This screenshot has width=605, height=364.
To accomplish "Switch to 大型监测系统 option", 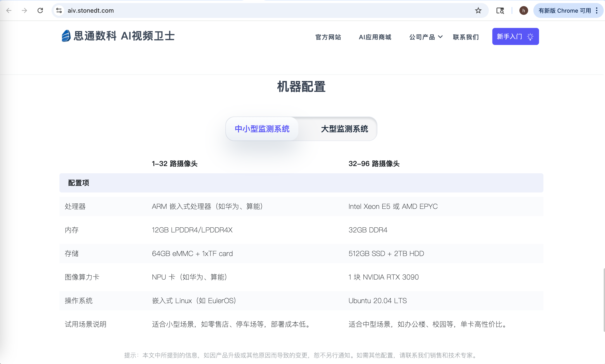I will 344,129.
